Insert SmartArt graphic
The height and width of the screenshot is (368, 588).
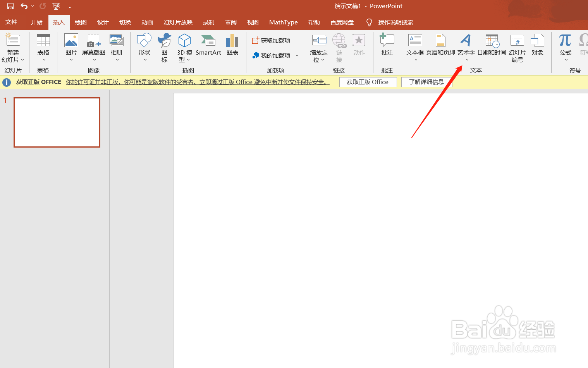point(208,45)
